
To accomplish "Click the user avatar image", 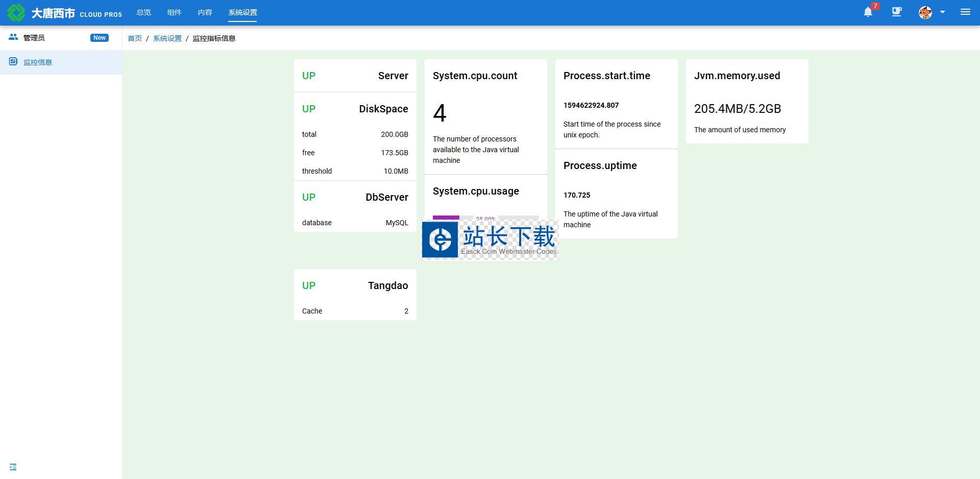I will pyautogui.click(x=925, y=12).
